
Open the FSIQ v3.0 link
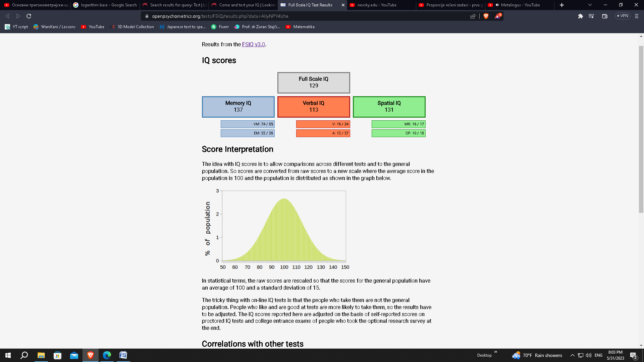pyautogui.click(x=253, y=44)
